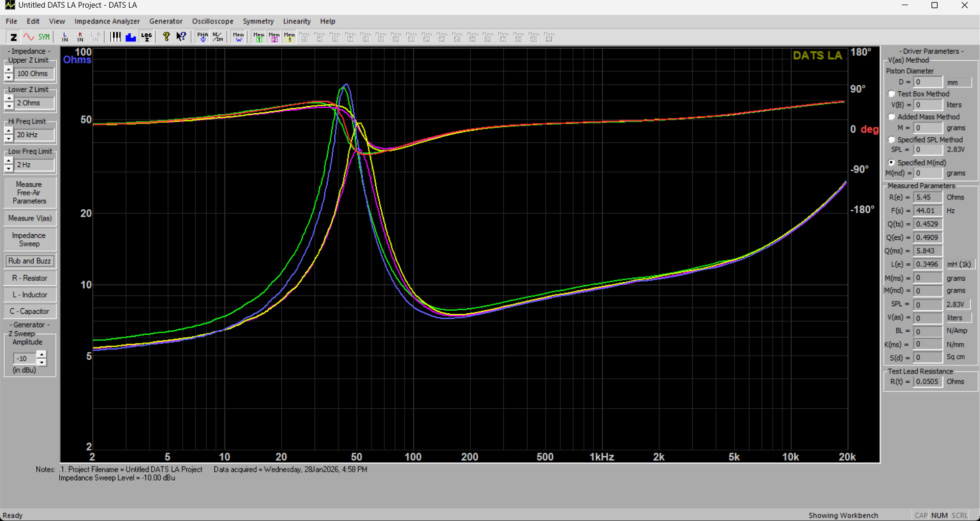Raise the Z Sweep Amplitude with up arrow
Viewport: 980px width, 521px height.
pyautogui.click(x=41, y=354)
